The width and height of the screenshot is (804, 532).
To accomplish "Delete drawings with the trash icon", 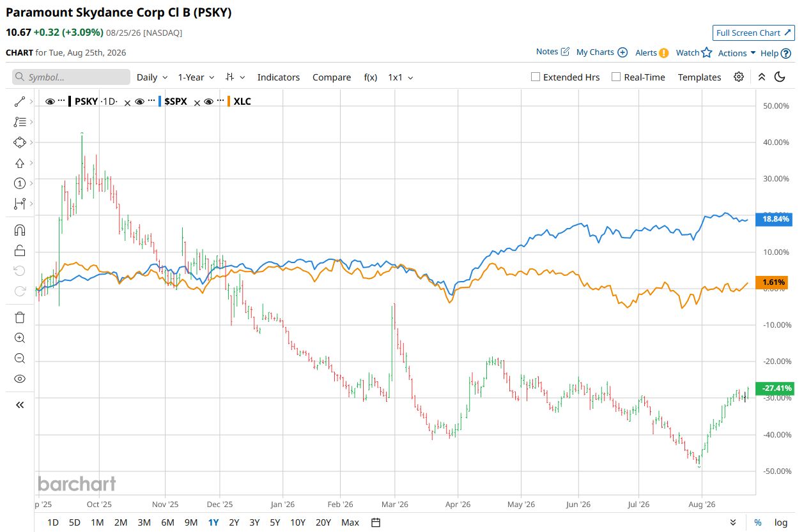I will [x=19, y=317].
